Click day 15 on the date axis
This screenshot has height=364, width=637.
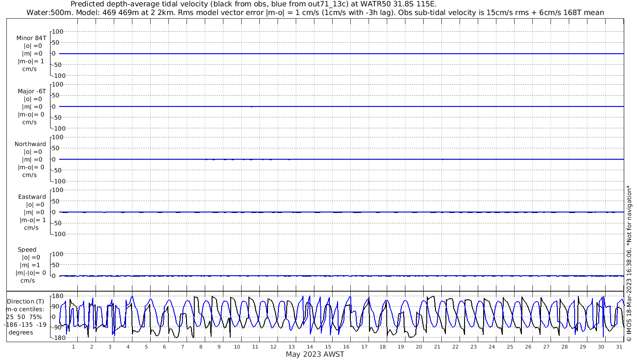click(328, 347)
